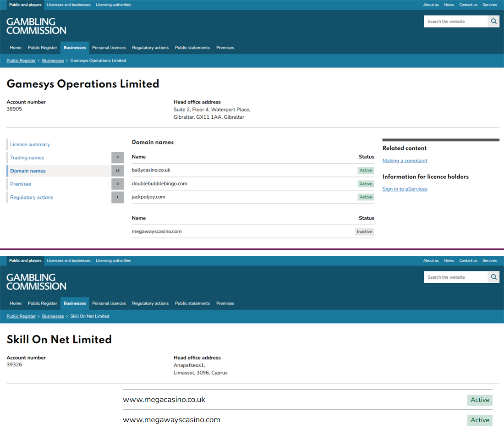Click www.megacasino.co.uk domain row
The height and width of the screenshot is (435, 504).
[x=307, y=400]
